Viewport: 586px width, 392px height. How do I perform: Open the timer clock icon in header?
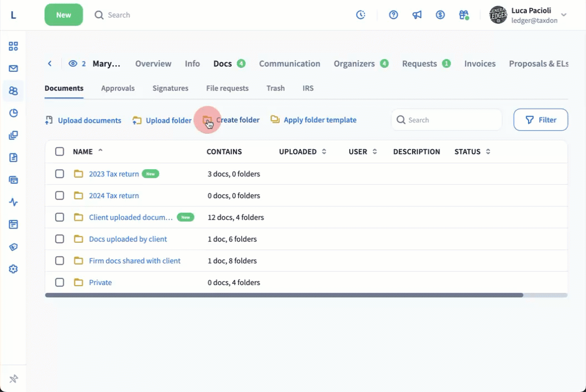pos(361,15)
